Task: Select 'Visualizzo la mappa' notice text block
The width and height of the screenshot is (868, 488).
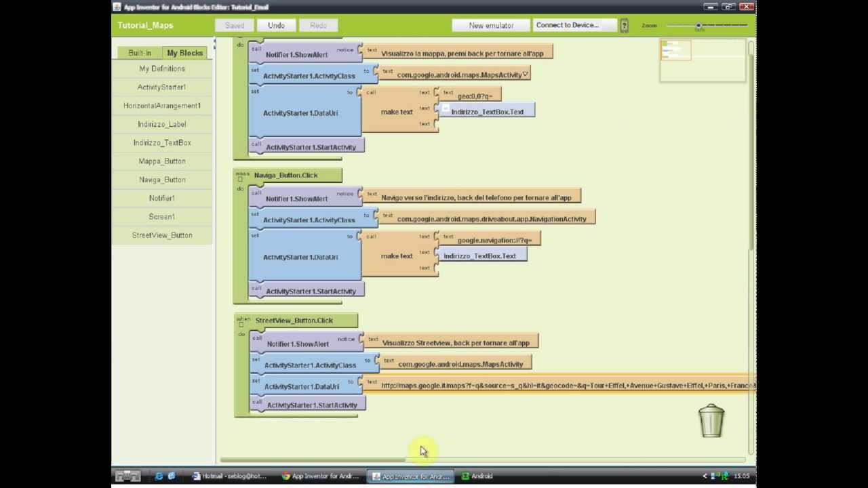Action: pyautogui.click(x=458, y=53)
